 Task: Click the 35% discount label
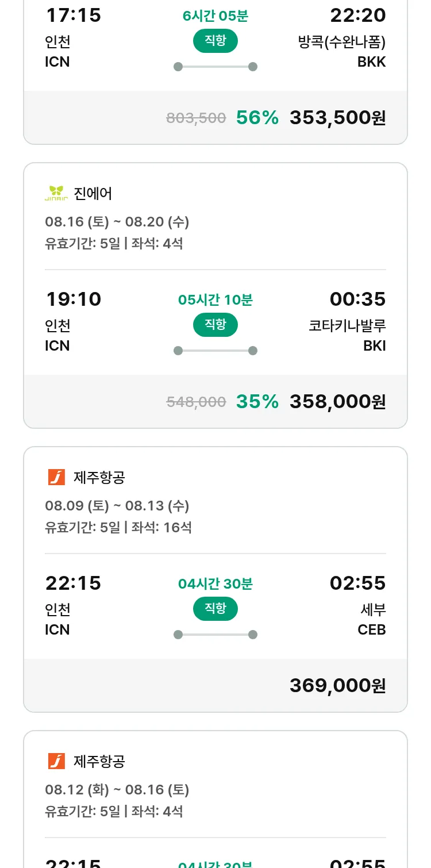click(x=257, y=401)
